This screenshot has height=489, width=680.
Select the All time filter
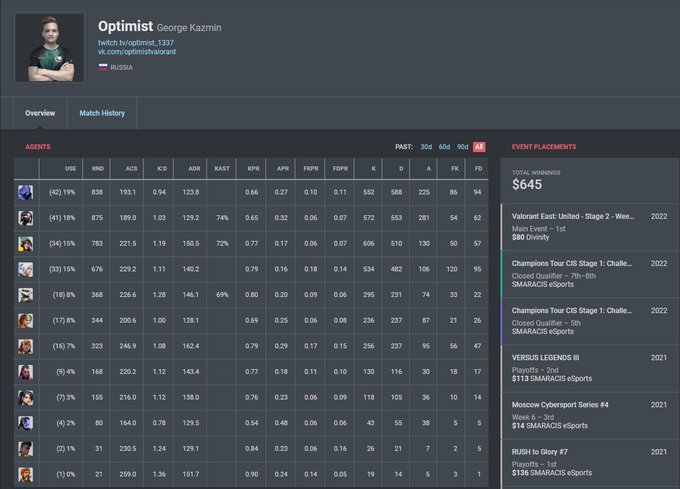pos(479,147)
